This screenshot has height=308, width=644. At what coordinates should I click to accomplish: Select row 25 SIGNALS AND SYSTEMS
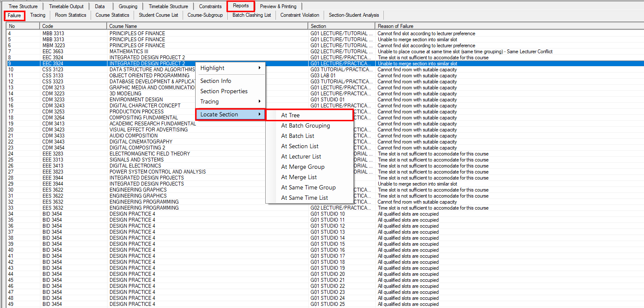325,160
